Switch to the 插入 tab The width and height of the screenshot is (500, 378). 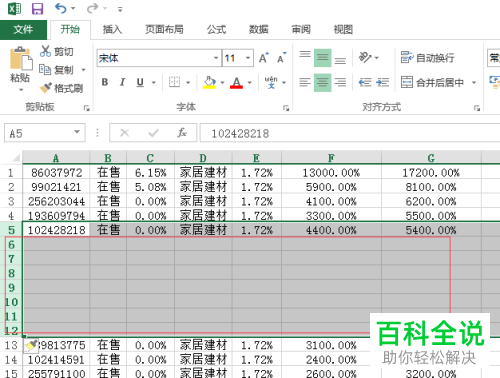[112, 30]
